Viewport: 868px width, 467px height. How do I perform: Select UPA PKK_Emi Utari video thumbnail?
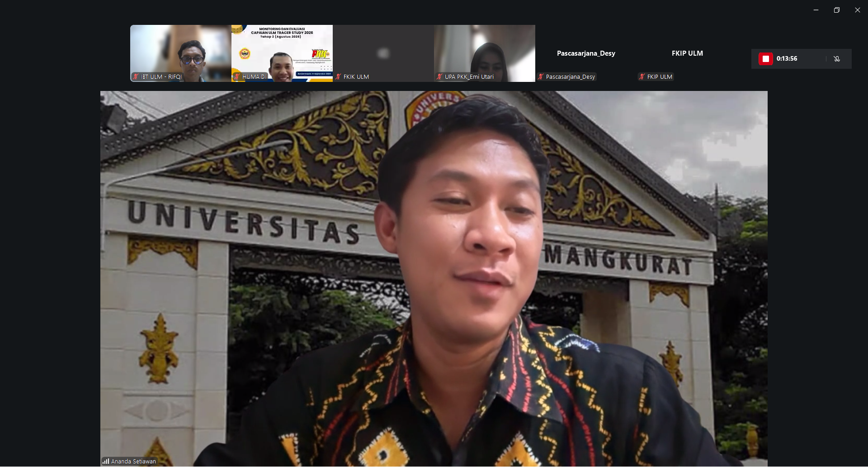[x=485, y=53]
